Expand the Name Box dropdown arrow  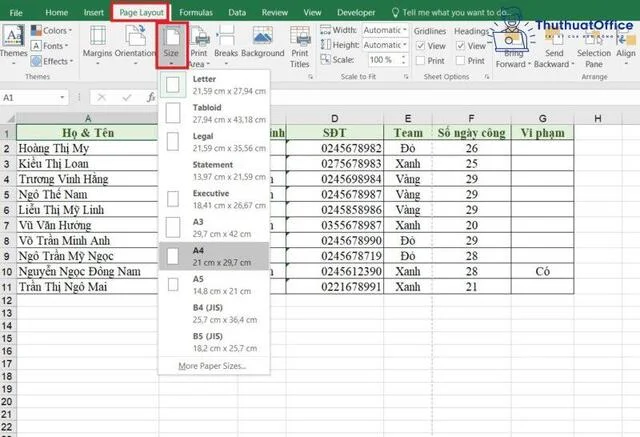(x=62, y=98)
